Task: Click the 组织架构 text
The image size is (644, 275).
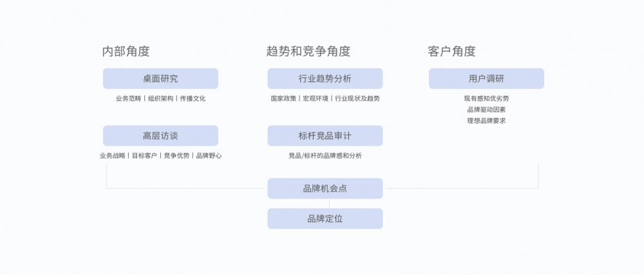Action: pos(160,99)
